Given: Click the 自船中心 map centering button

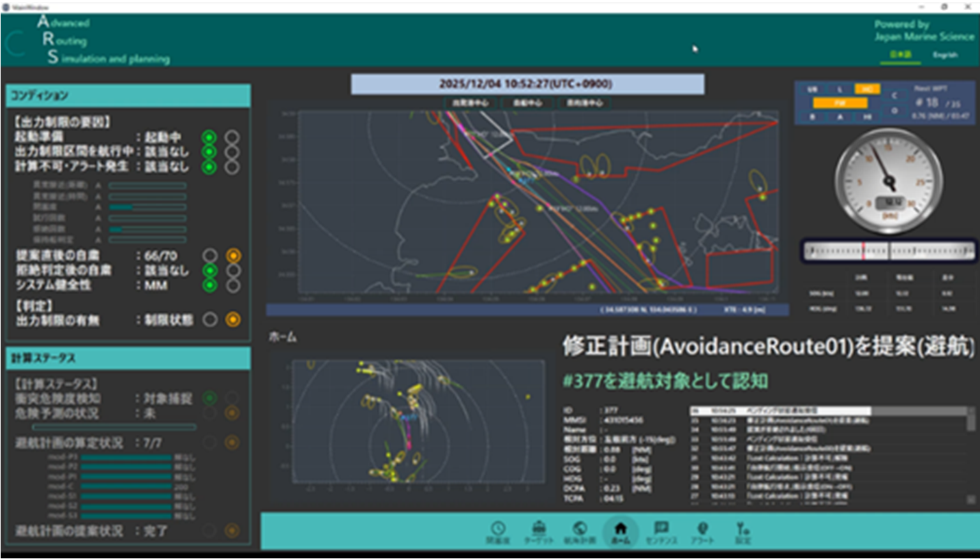Looking at the screenshot, I should point(527,103).
